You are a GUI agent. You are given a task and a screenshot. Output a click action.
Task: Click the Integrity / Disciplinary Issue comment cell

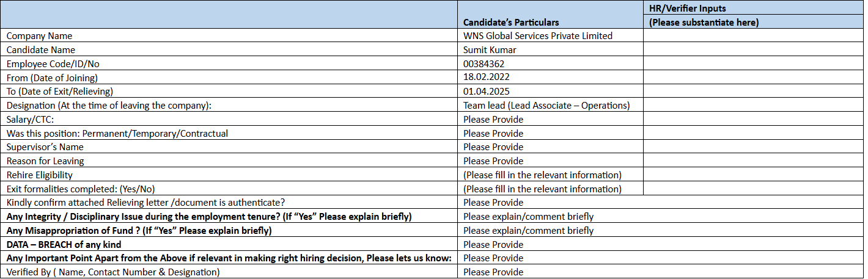click(528, 217)
